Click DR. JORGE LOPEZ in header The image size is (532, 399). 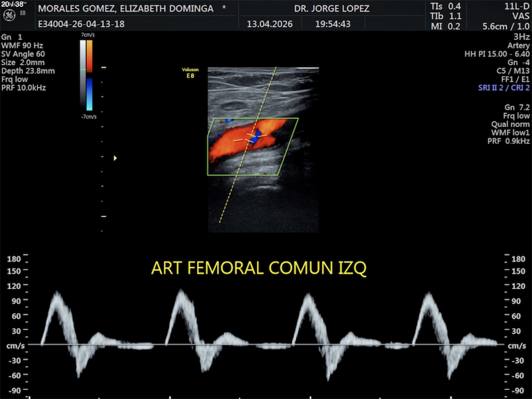coord(332,8)
